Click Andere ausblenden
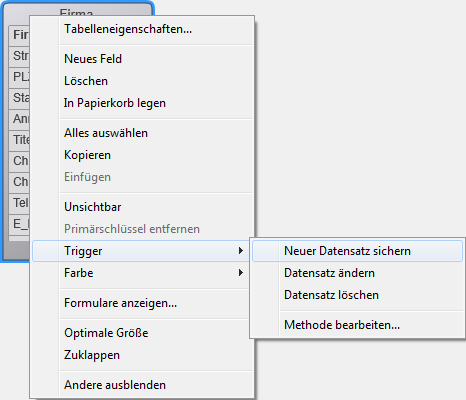The image size is (466, 400). point(142,385)
